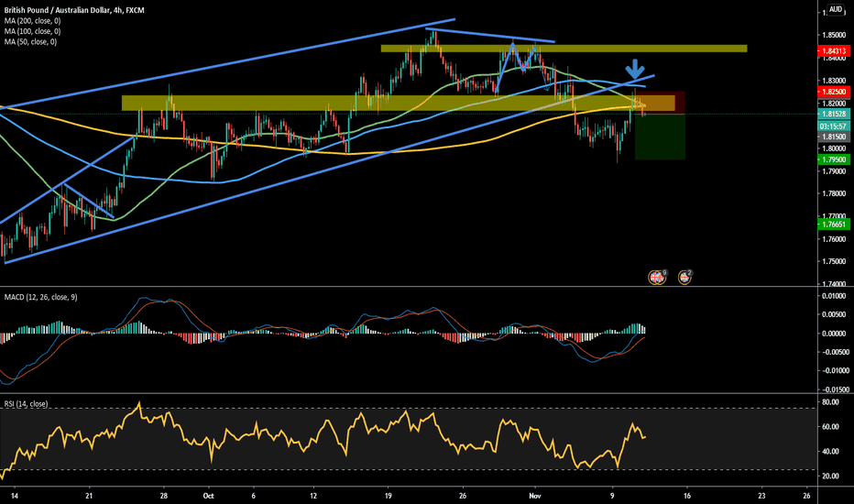Click date label 9 on time axis

[x=612, y=496]
